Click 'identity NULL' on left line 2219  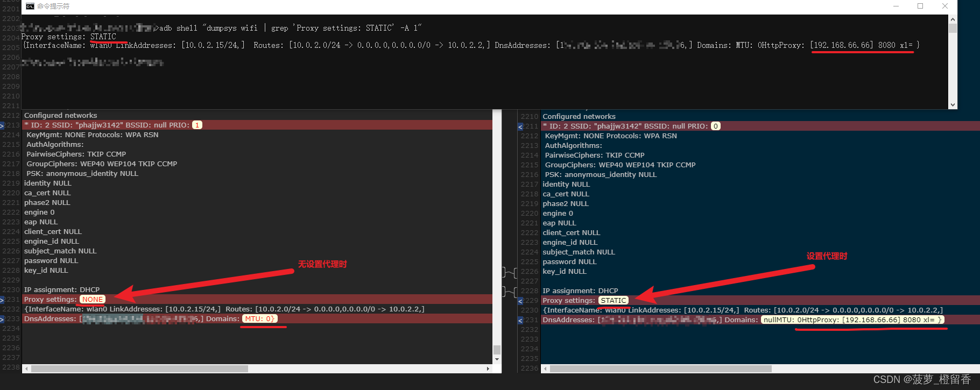47,183
